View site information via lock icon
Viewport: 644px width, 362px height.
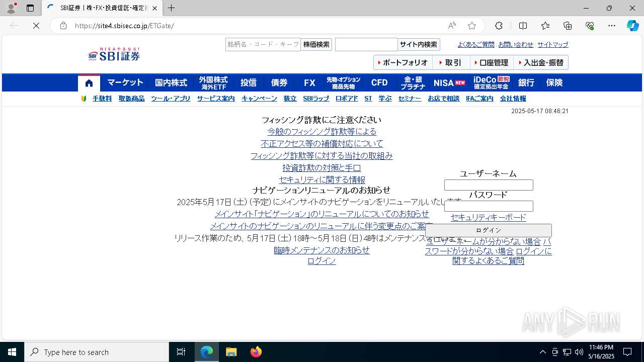pos(63,26)
